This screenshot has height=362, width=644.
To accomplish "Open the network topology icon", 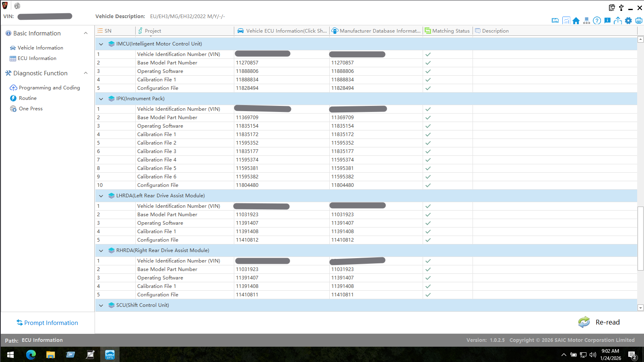I will 586,21.
